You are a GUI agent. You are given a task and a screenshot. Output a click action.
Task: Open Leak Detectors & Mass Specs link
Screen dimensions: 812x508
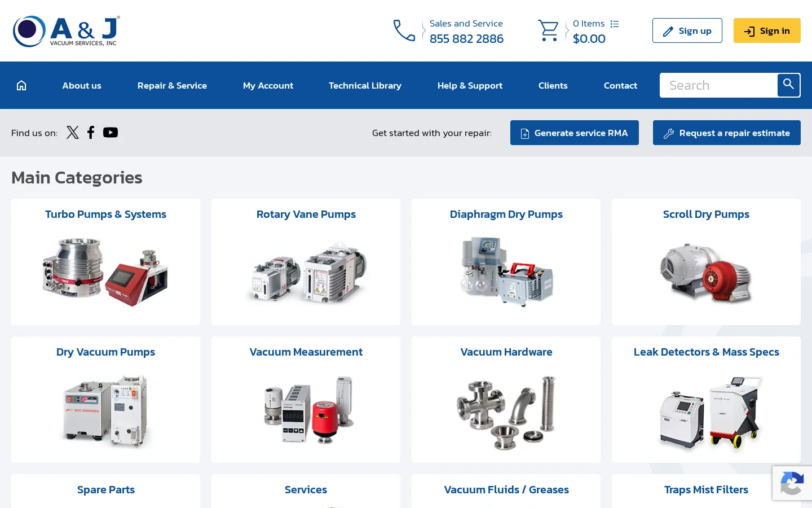(706, 352)
